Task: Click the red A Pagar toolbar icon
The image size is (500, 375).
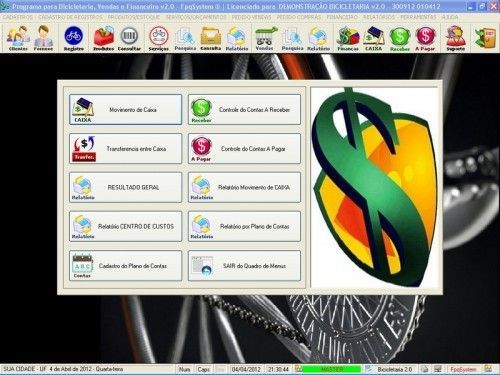Action: 425,38
